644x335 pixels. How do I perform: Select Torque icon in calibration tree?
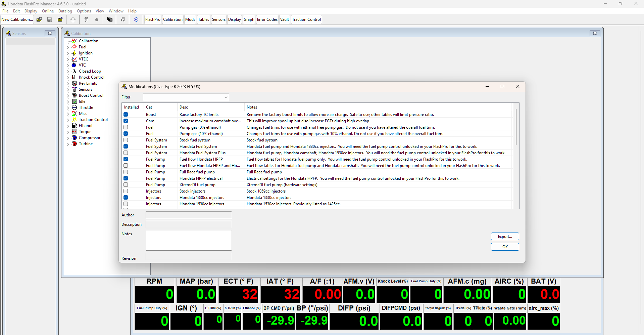click(75, 132)
